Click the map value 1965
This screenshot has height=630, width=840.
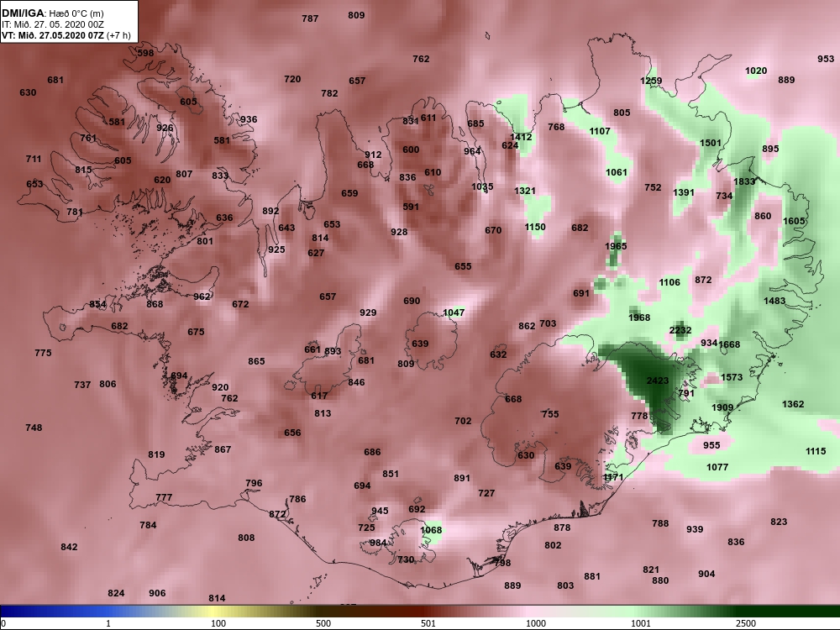(616, 246)
